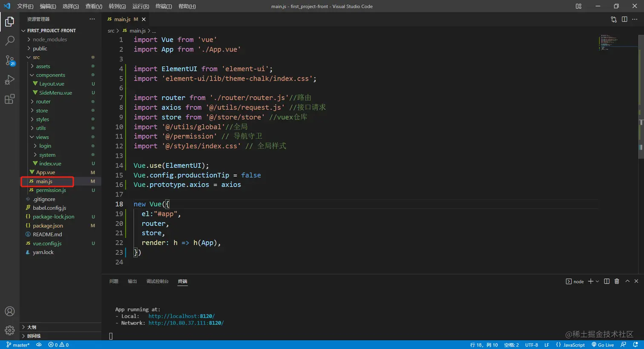Open the 帮助(H) menu

187,6
